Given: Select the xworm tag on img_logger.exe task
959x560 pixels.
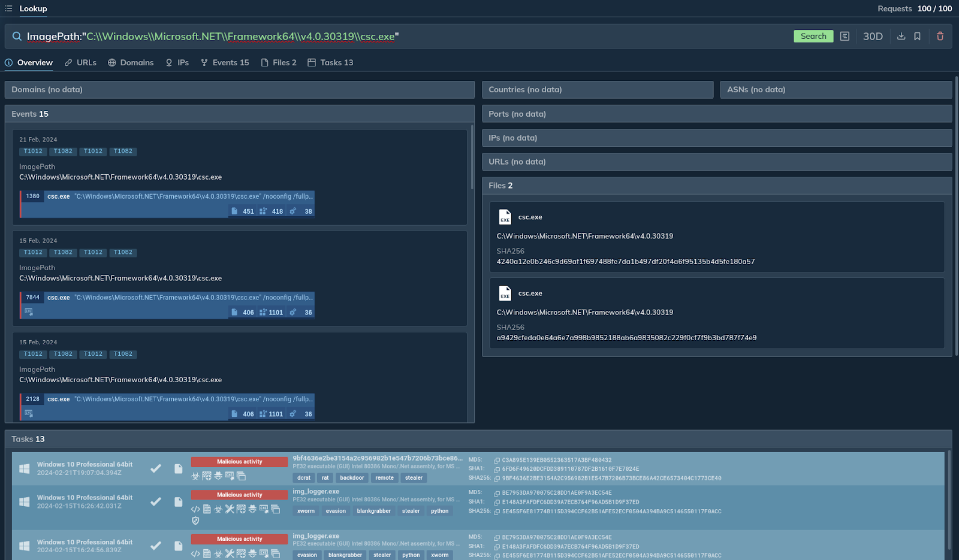Looking at the screenshot, I should click(x=306, y=511).
